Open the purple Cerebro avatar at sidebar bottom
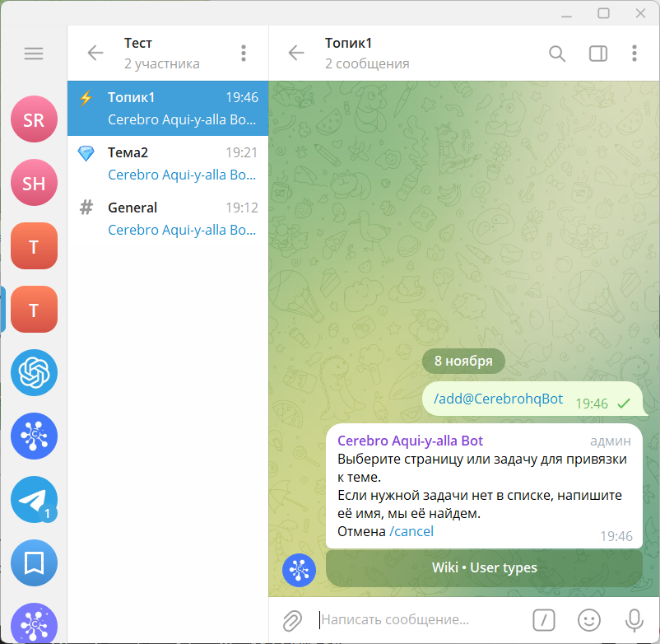Viewport: 660px width, 644px height. (34, 623)
